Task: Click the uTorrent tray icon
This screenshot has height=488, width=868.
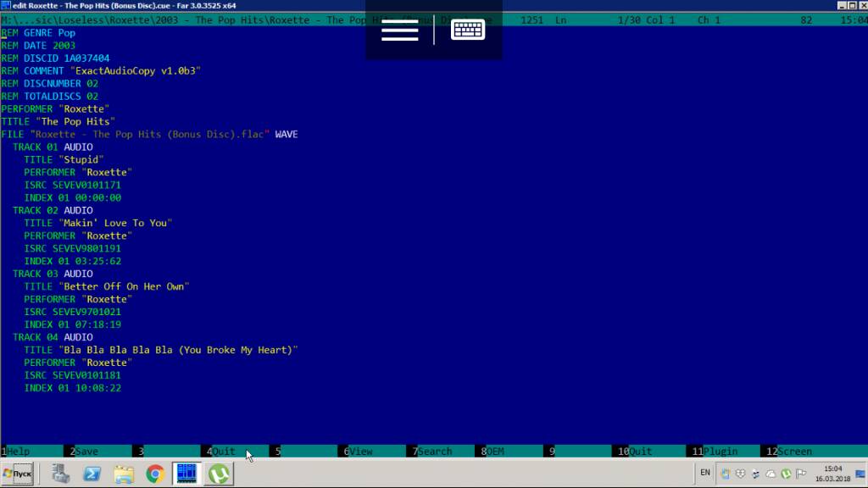Action: (x=786, y=474)
